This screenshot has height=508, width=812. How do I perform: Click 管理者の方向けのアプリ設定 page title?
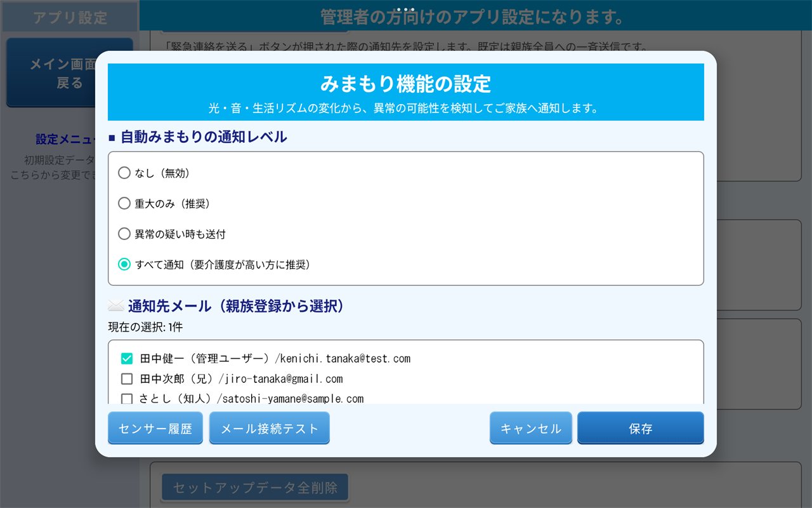pyautogui.click(x=473, y=17)
